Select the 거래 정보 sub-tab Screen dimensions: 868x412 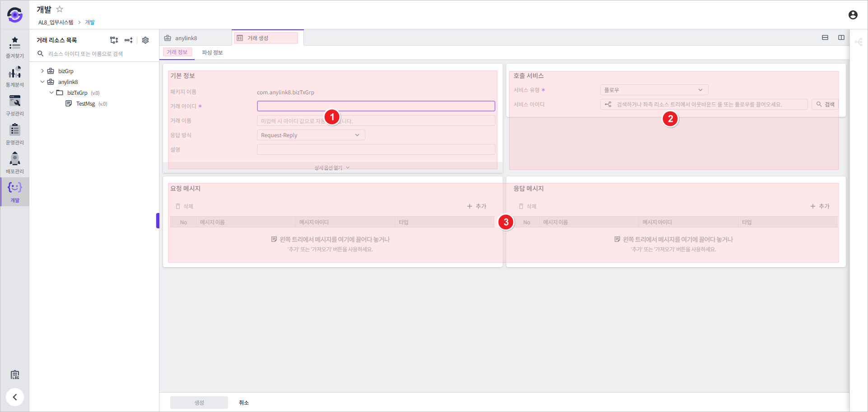click(177, 52)
